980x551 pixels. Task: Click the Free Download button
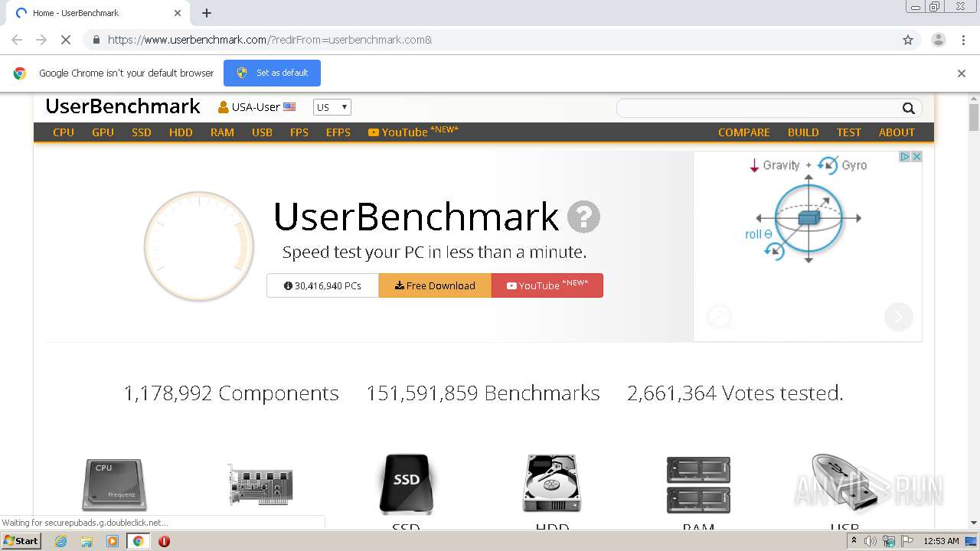[435, 285]
